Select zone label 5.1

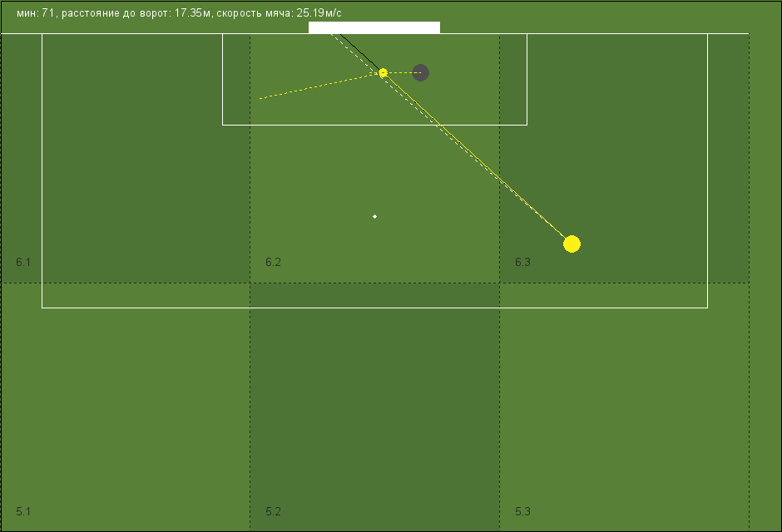[23, 511]
